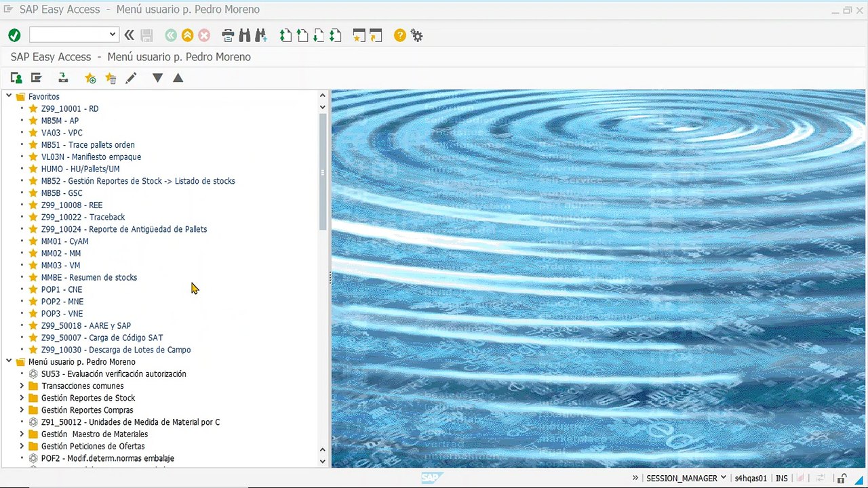The image size is (868, 488).
Task: Click Add to Favorites star icon
Action: pos(90,78)
